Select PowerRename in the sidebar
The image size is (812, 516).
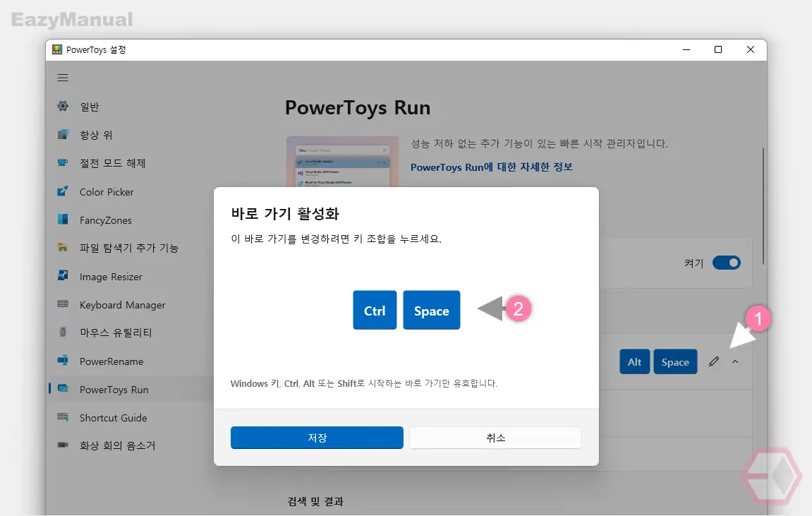pos(111,361)
